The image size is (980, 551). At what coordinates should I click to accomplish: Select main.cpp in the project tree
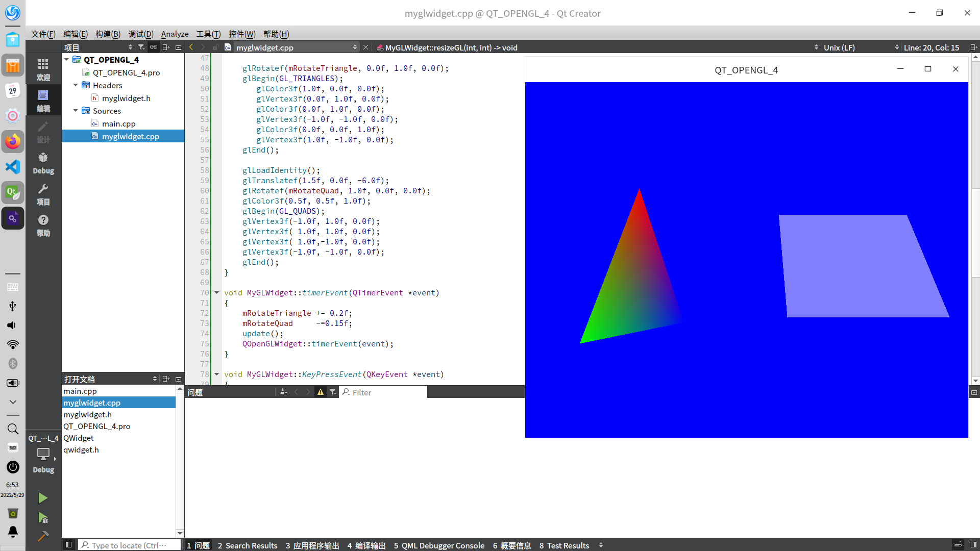(118, 123)
